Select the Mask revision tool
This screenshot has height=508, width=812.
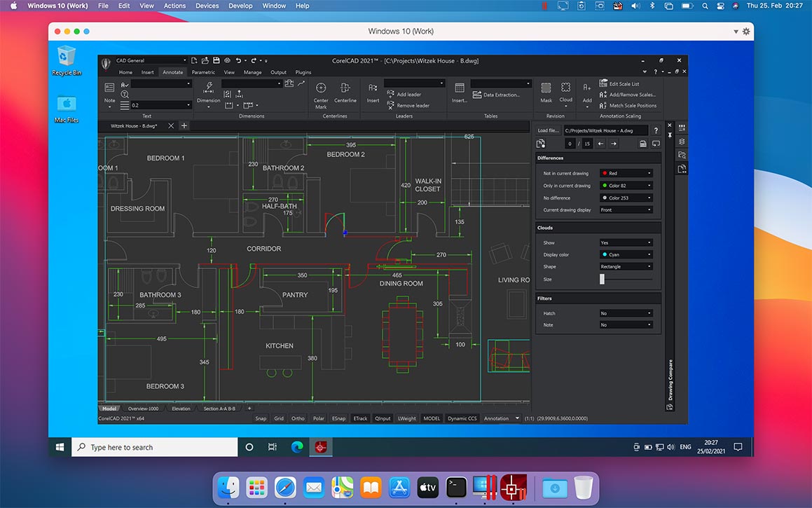[x=546, y=92]
